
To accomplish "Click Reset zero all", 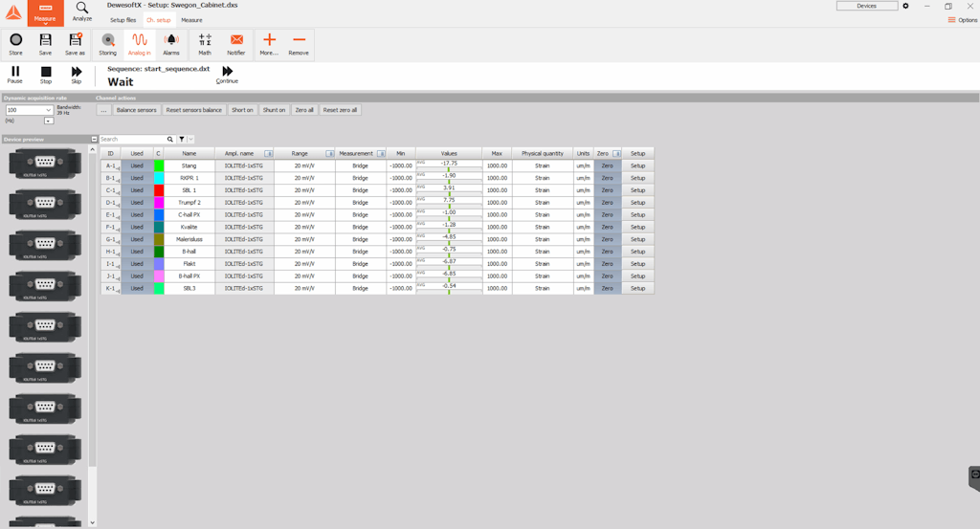I will (340, 110).
